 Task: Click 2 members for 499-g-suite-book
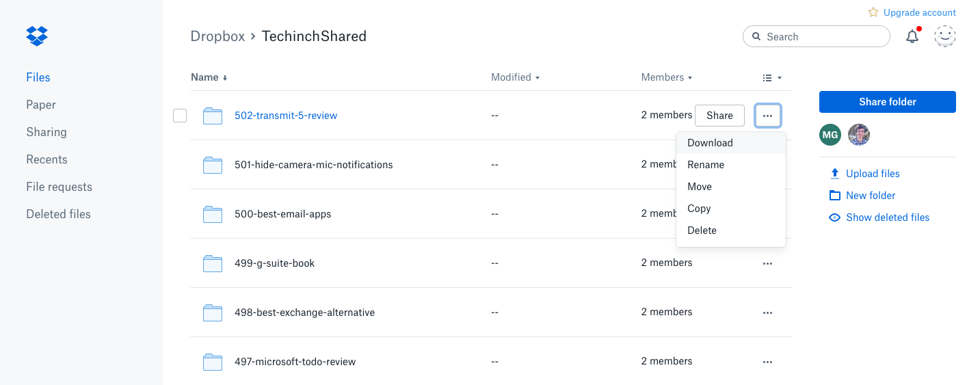(x=667, y=263)
